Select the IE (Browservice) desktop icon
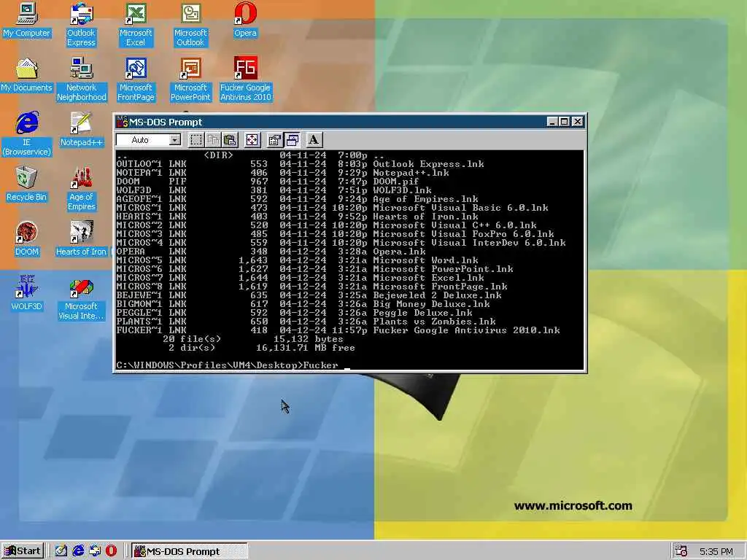The width and height of the screenshot is (747, 560). (27, 134)
